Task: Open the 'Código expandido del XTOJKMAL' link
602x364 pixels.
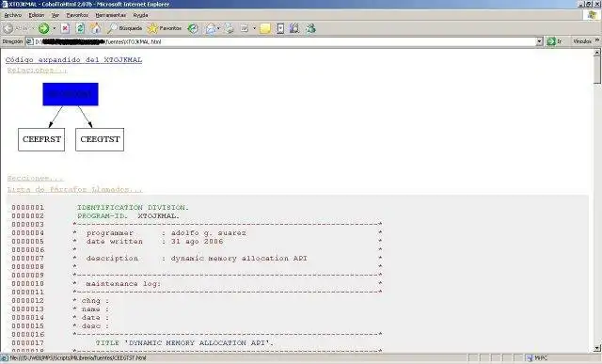Action: [73, 60]
